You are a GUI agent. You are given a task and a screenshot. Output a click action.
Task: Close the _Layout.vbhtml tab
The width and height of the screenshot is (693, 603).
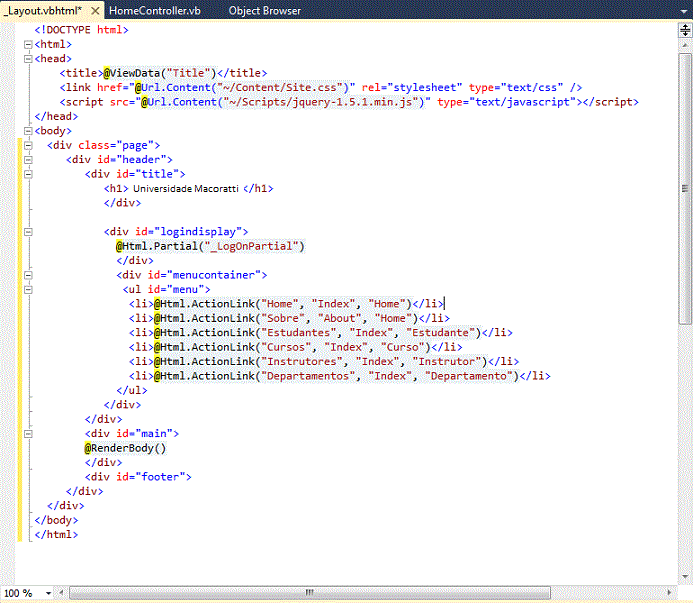[95, 11]
